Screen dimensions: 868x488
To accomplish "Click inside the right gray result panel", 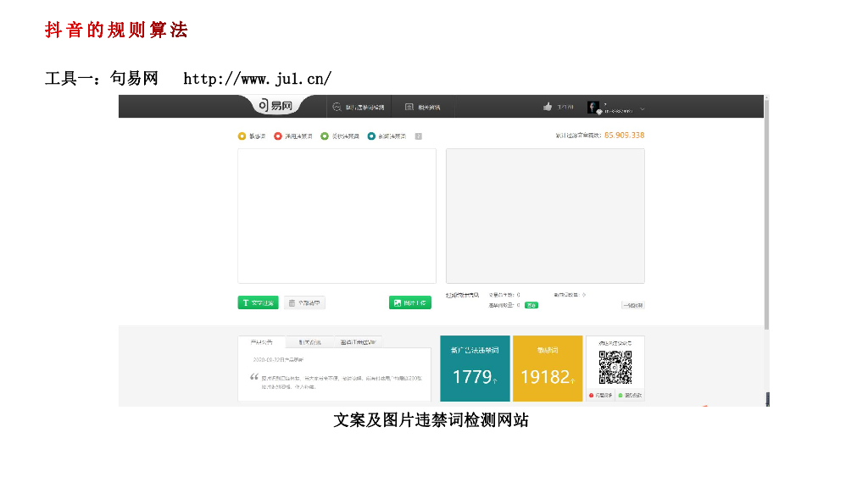I will click(x=545, y=216).
